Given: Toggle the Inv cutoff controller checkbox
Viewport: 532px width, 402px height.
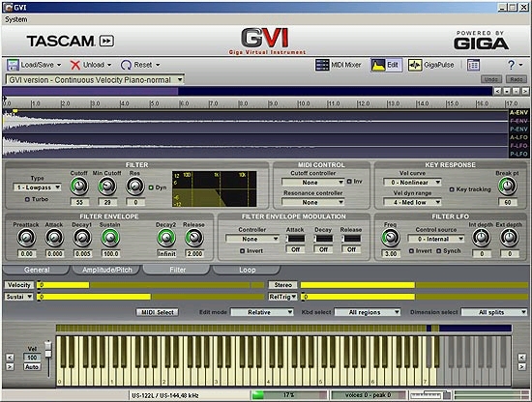Looking at the screenshot, I should [x=349, y=182].
